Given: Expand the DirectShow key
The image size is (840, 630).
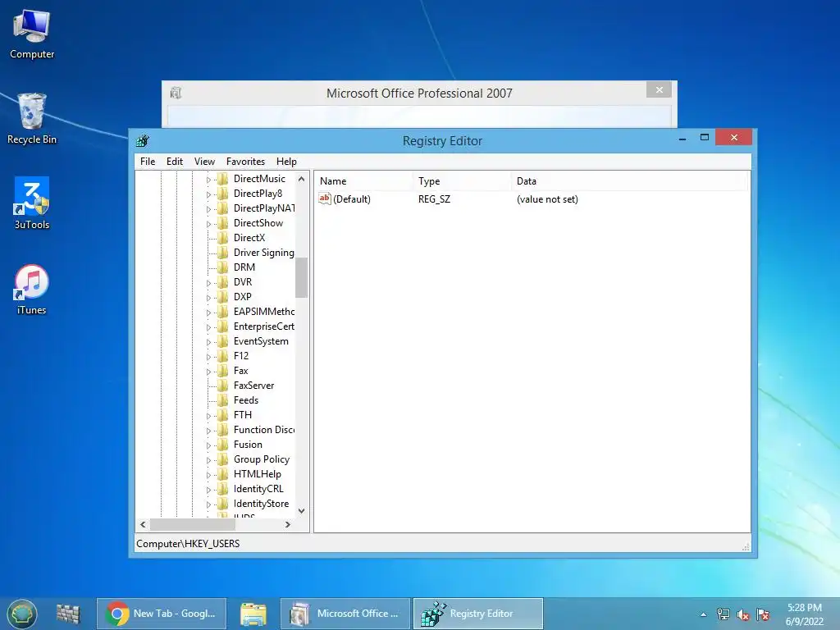Looking at the screenshot, I should click(208, 224).
